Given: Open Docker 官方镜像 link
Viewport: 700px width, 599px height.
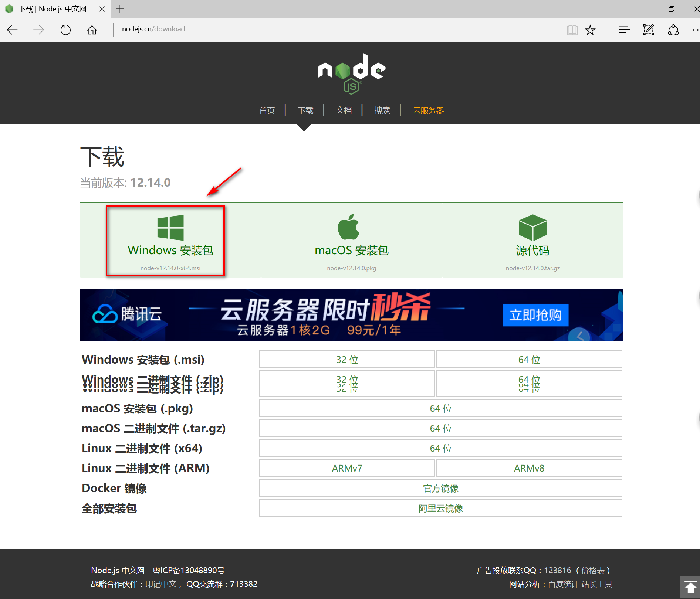Looking at the screenshot, I should [x=441, y=488].
